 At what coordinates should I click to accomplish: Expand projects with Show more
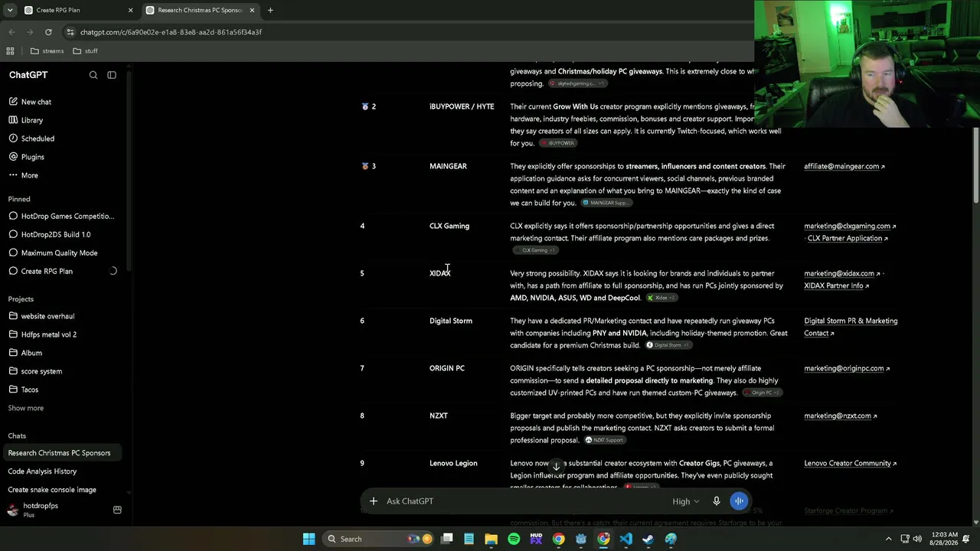[x=26, y=408]
